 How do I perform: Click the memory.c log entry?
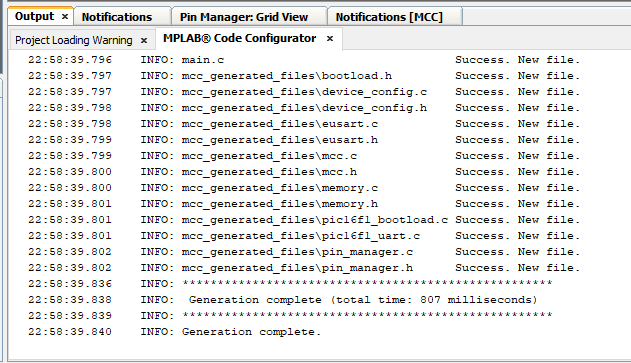click(x=304, y=188)
